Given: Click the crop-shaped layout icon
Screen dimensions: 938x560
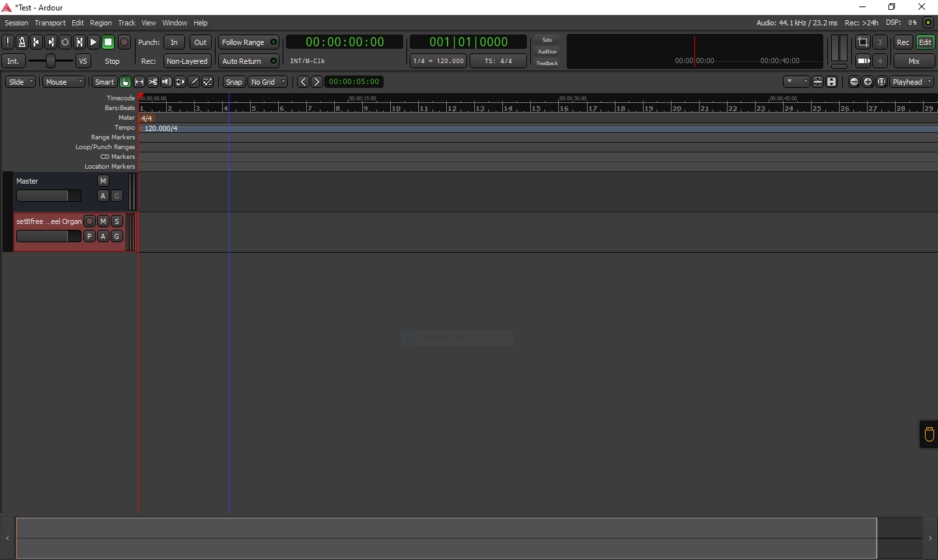Looking at the screenshot, I should pos(863,42).
